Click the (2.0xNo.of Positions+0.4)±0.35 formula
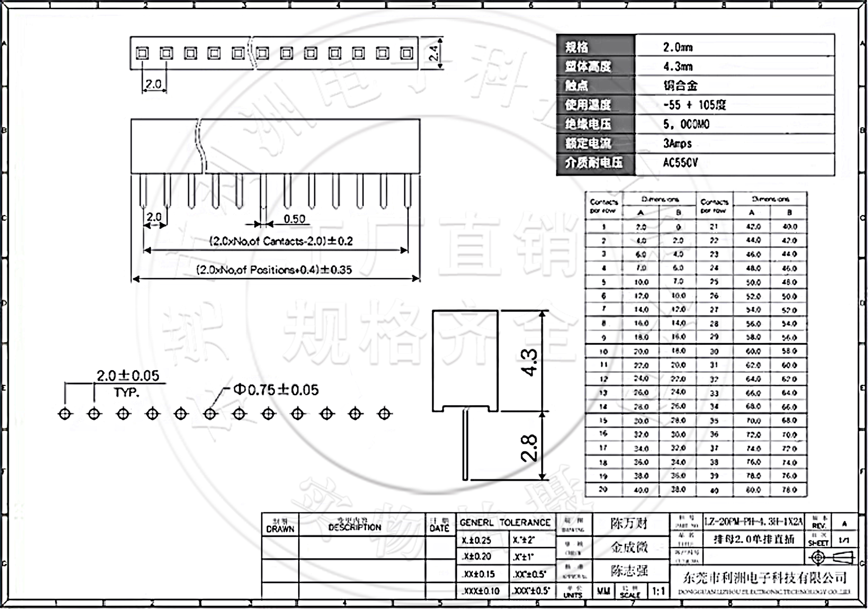The image size is (868, 609). [274, 270]
